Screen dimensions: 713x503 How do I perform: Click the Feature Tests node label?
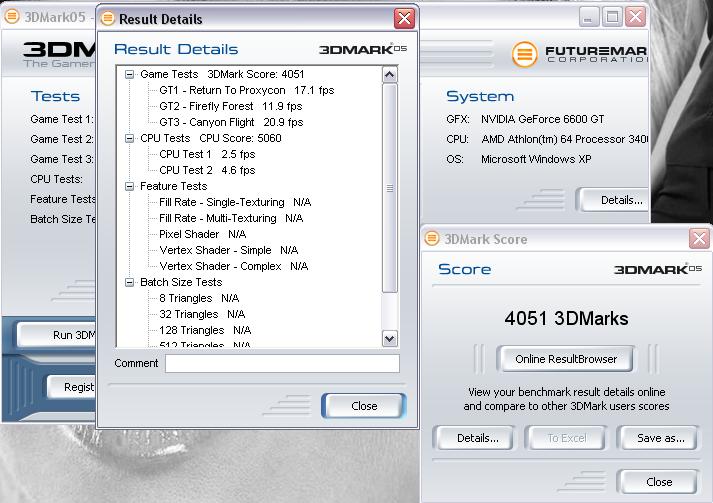point(173,186)
